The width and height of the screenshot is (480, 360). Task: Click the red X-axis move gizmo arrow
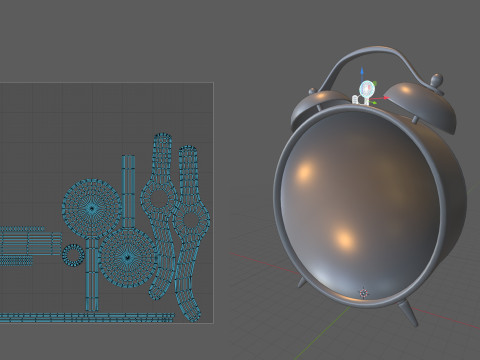[x=386, y=97]
